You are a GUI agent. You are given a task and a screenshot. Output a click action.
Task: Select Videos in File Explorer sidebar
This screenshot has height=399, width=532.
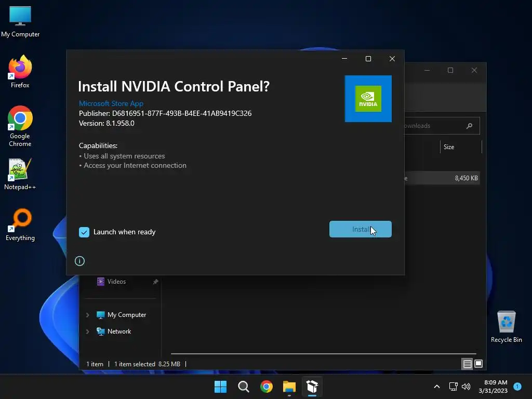click(x=116, y=282)
